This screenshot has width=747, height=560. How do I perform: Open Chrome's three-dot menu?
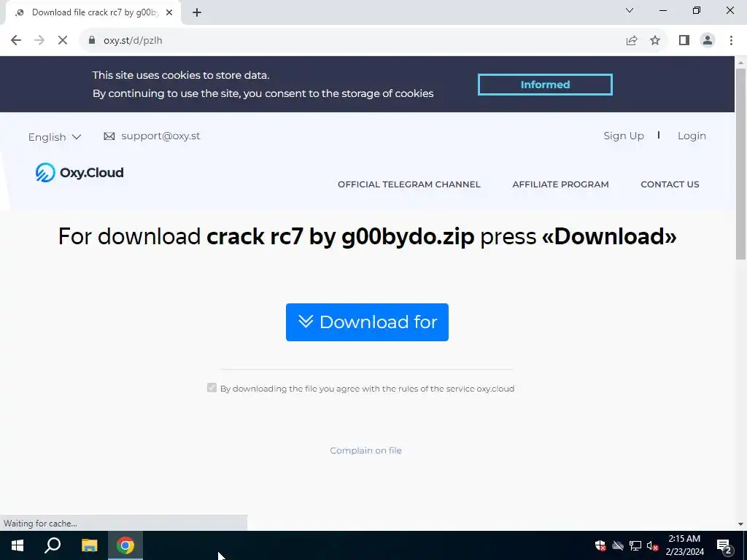[x=731, y=41]
